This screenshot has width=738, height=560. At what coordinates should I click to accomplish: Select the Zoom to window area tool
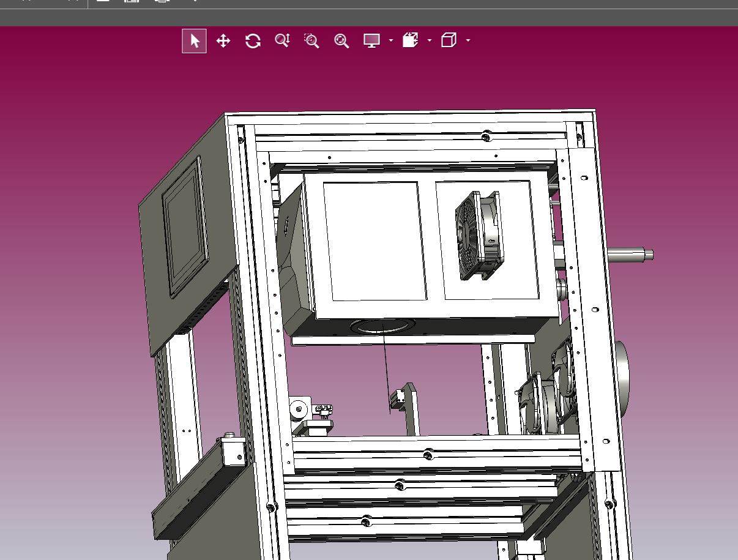[311, 41]
